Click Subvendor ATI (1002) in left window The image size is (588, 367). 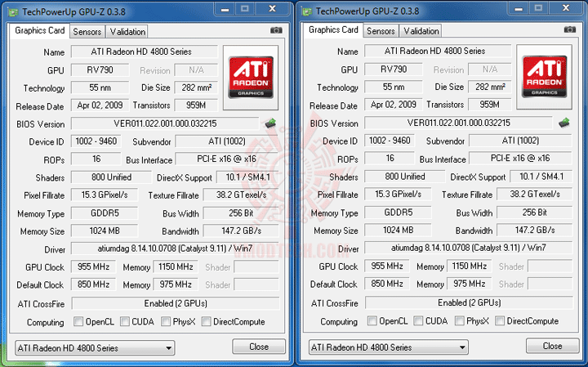point(227,141)
